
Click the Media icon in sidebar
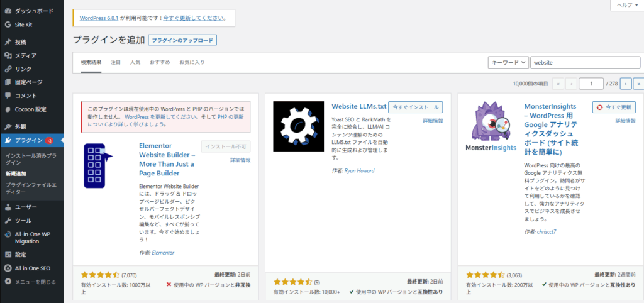(8, 55)
